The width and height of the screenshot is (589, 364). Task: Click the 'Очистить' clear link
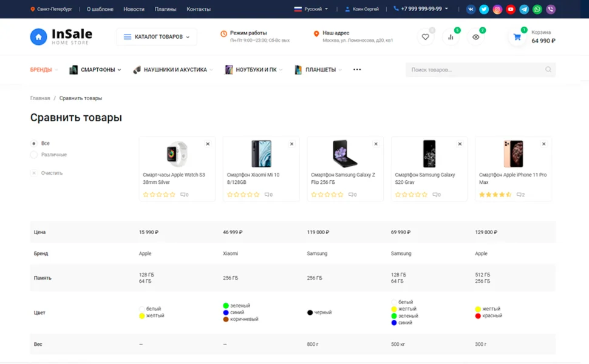coord(51,173)
